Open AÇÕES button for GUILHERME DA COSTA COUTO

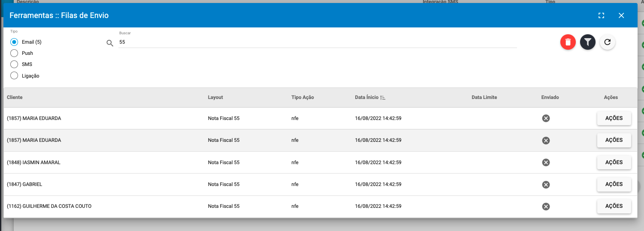pos(614,206)
